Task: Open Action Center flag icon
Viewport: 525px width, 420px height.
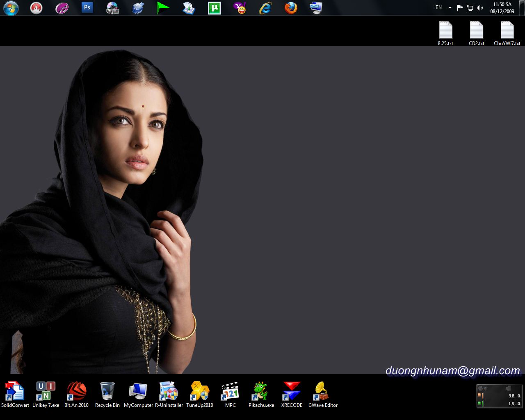Action: point(460,8)
